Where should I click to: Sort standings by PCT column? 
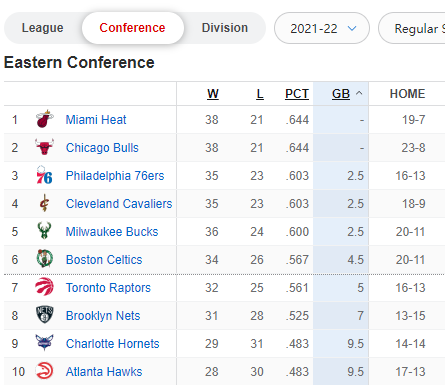click(x=297, y=94)
